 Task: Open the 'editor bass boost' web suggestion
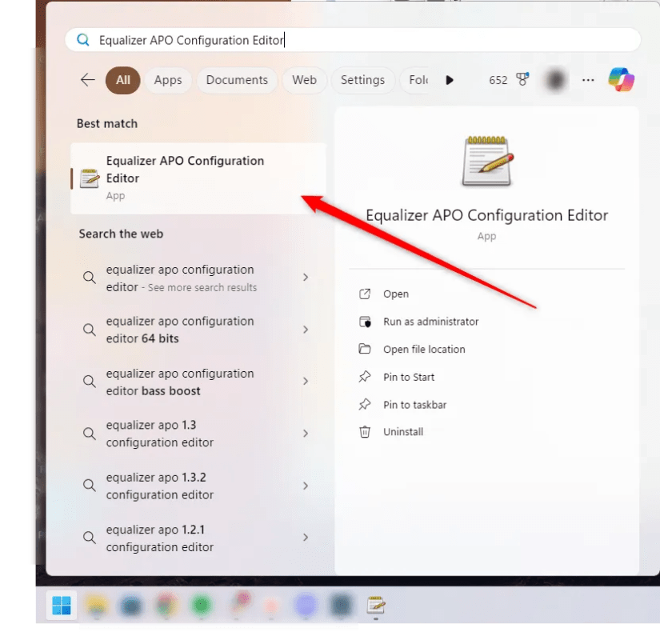tap(198, 382)
